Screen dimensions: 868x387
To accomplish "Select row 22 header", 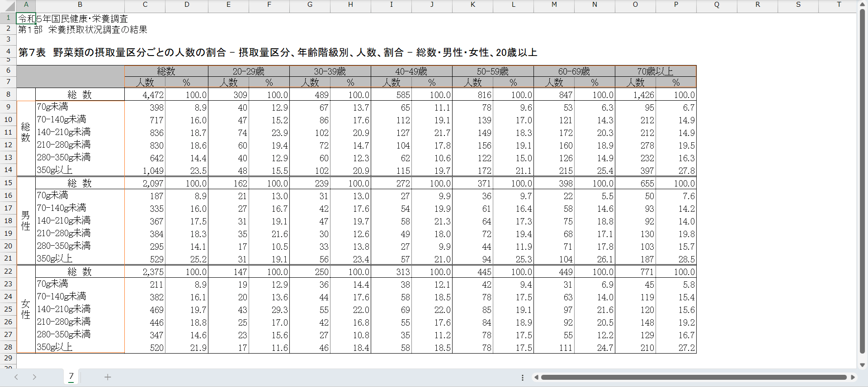I will tap(8, 271).
